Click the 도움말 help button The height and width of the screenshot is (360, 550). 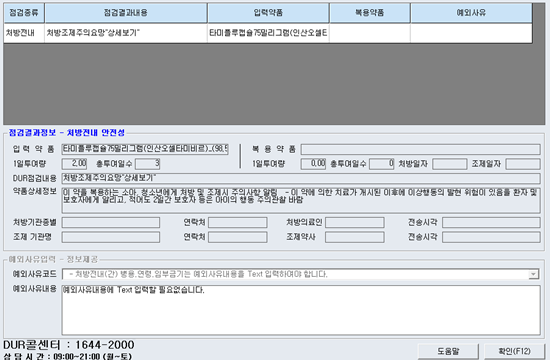point(448,351)
